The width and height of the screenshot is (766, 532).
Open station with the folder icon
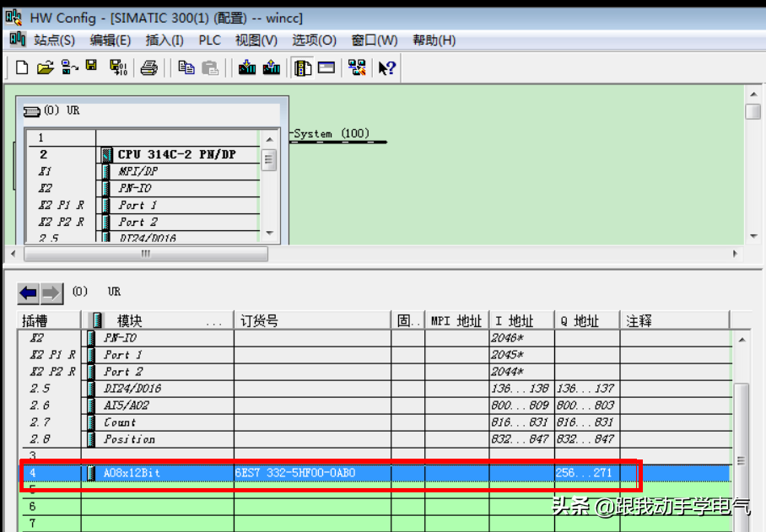tap(45, 67)
